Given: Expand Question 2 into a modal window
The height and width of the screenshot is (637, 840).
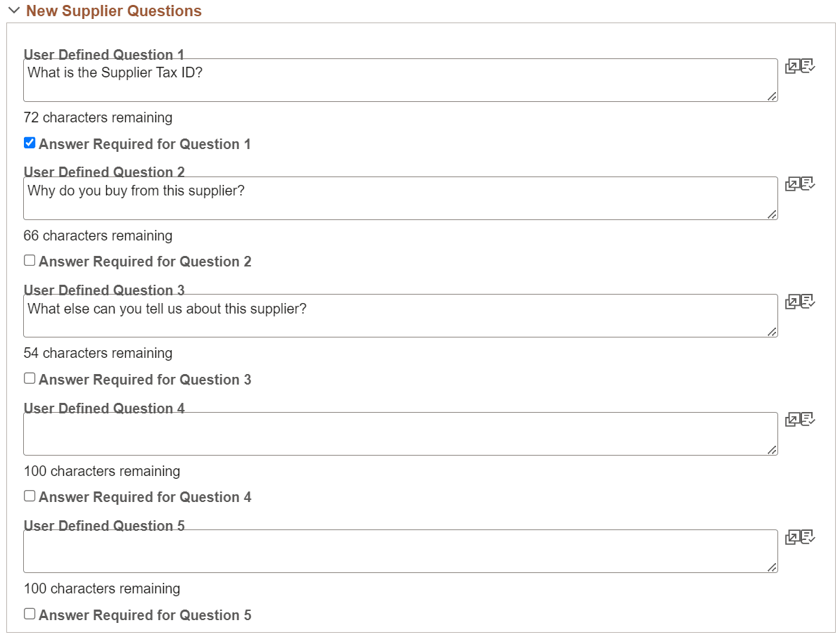Looking at the screenshot, I should (x=793, y=184).
